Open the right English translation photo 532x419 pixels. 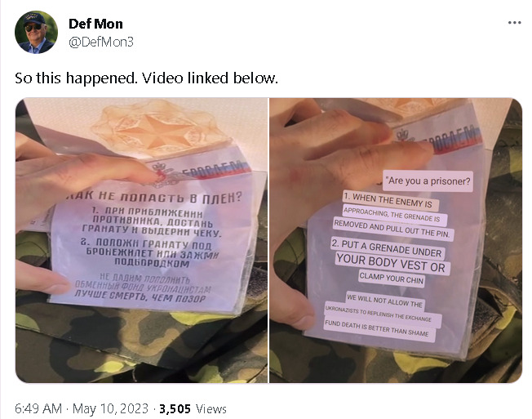point(396,240)
